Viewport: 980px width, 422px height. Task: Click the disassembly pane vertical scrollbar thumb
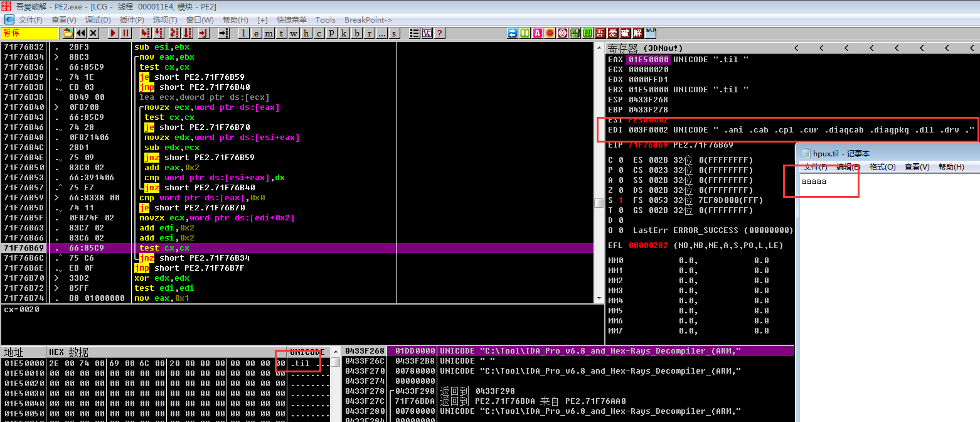tap(599, 203)
